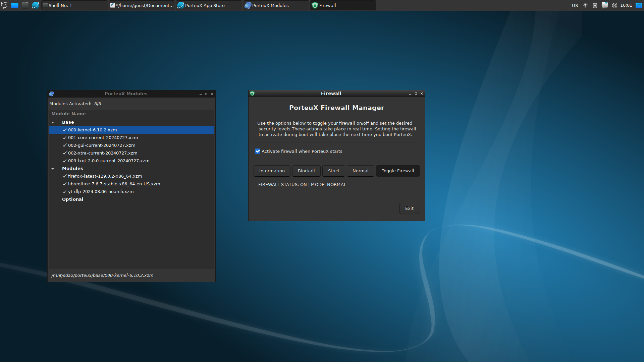The width and height of the screenshot is (644, 362).
Task: Switch to Firewall taskbar entry
Action: [x=343, y=5]
